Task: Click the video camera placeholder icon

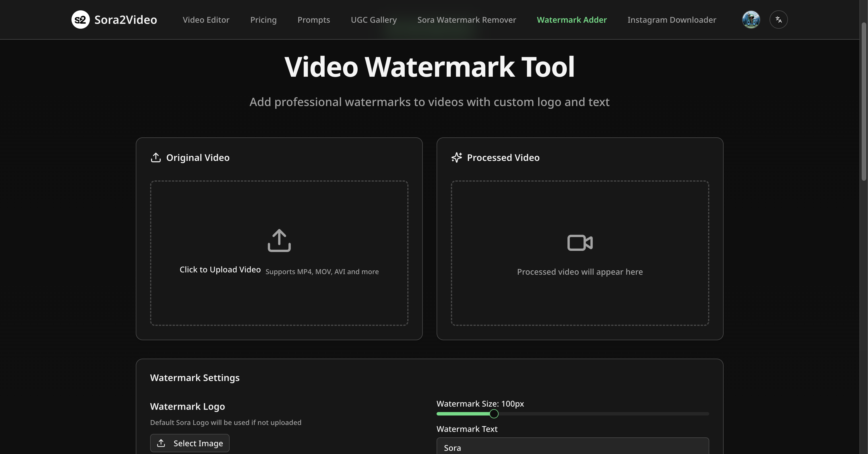Action: coord(580,243)
